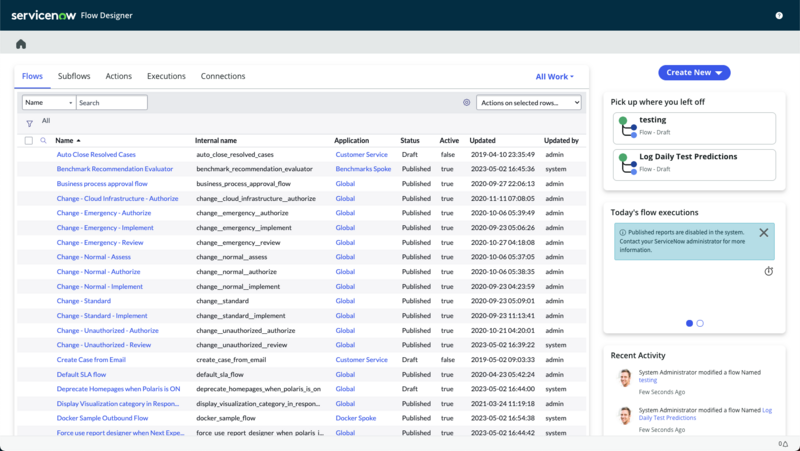Image resolution: width=800 pixels, height=451 pixels.
Task: Check the select all rows checkbox
Action: (x=29, y=141)
